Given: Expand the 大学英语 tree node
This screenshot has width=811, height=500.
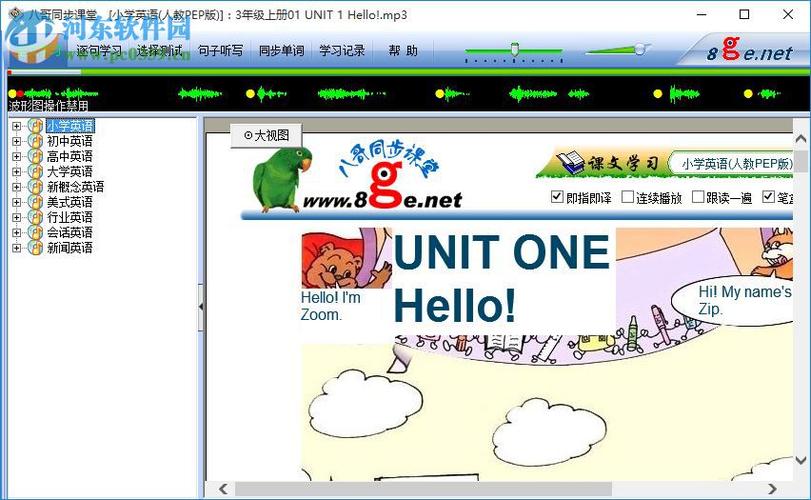Looking at the screenshot, I should pos(17,172).
